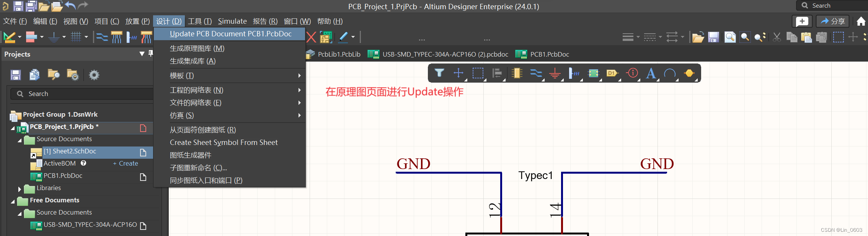Choose the wire tool in the active bar
The height and width of the screenshot is (236, 868).
pyautogui.click(x=536, y=73)
